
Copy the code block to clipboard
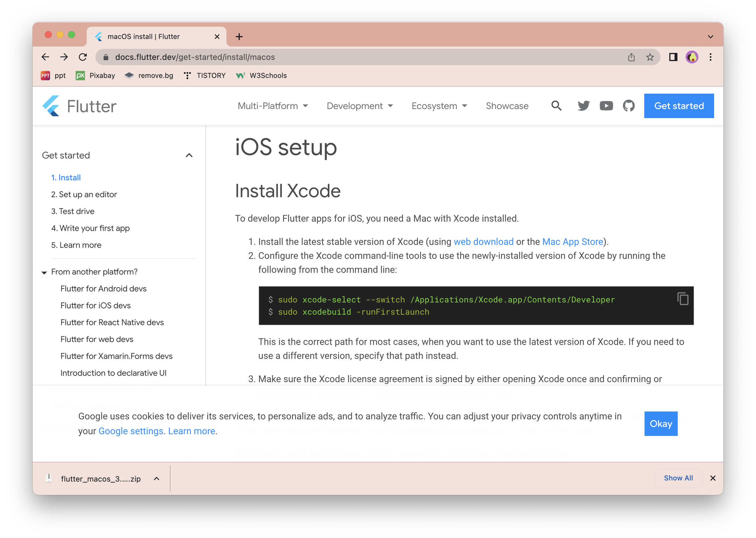(683, 299)
